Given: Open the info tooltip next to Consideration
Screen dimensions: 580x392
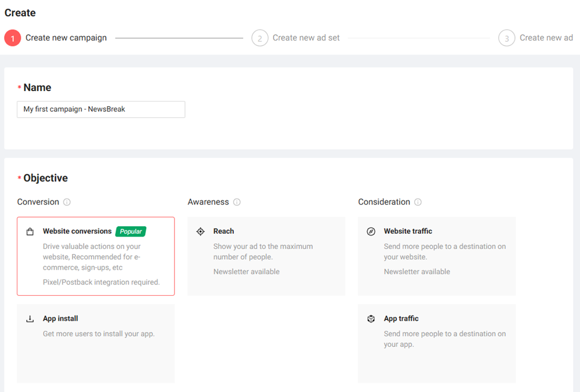Looking at the screenshot, I should tap(418, 202).
